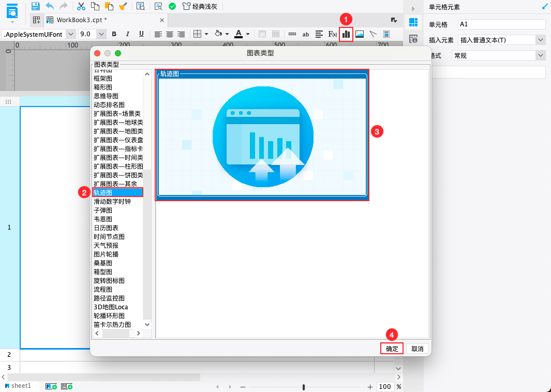551x392 pixels.
Task: Click the zoom slider handle
Action: click(304, 387)
